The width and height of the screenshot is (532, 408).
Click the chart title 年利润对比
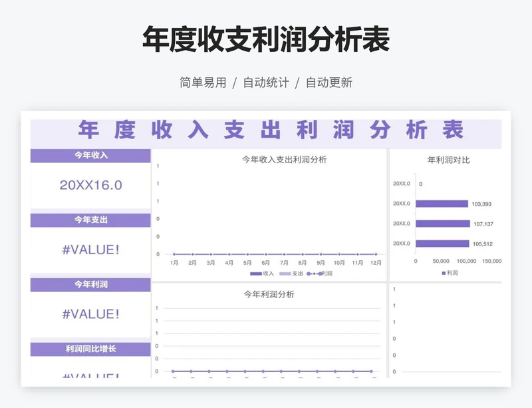tap(448, 160)
